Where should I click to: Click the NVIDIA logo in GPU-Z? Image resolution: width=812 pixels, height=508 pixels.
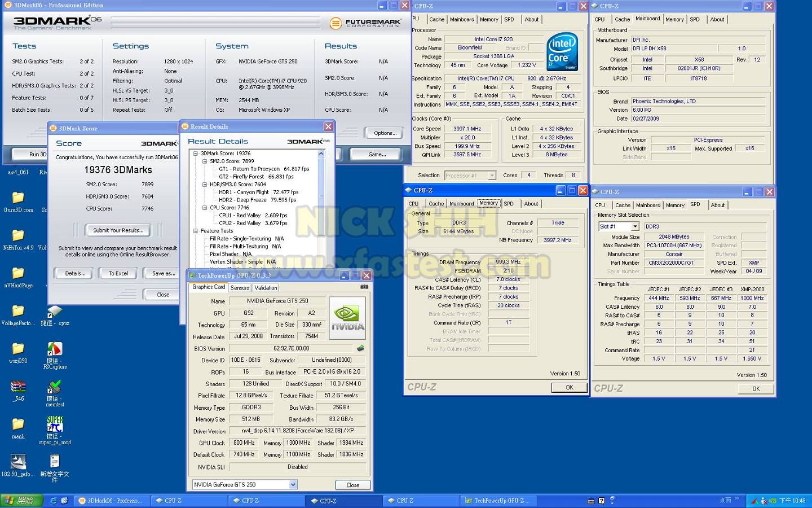pyautogui.click(x=347, y=317)
